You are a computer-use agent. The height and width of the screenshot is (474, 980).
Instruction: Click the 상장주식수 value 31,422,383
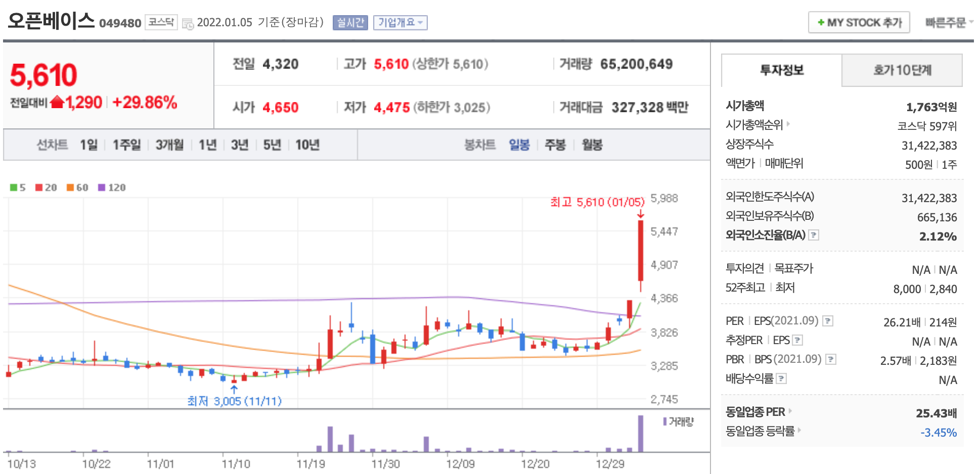pyautogui.click(x=929, y=146)
